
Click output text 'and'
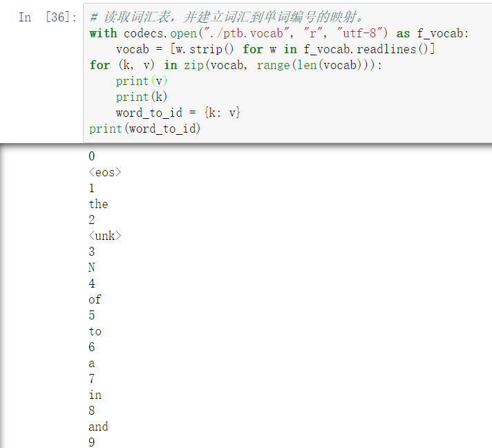(99, 427)
